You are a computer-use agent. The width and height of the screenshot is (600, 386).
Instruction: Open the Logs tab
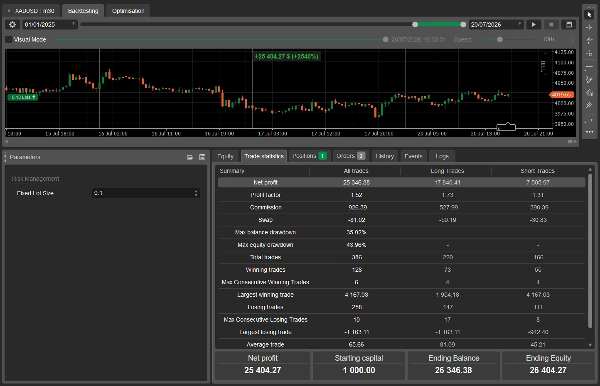[442, 156]
